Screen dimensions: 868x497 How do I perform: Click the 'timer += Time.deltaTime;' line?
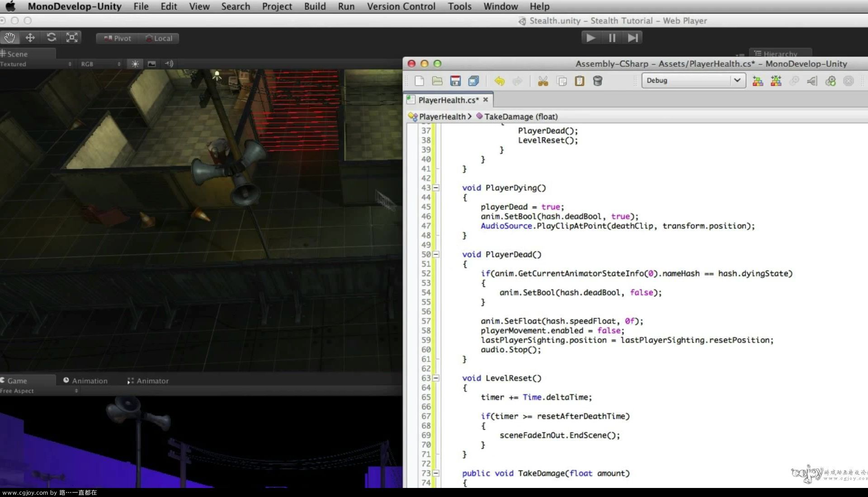(x=536, y=397)
